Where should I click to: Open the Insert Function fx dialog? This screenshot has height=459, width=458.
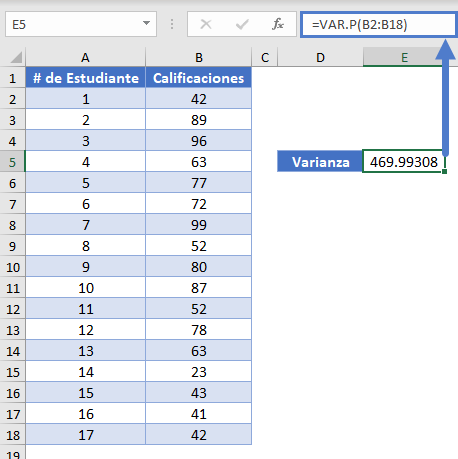coord(278,24)
